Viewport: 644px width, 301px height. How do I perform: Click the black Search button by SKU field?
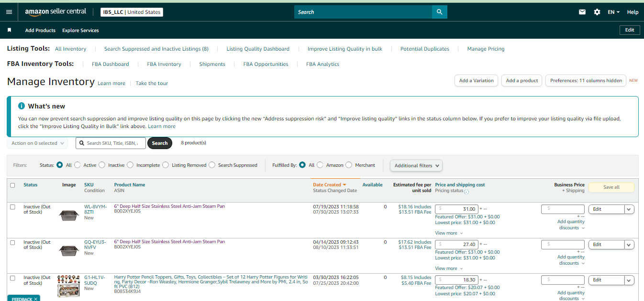tap(160, 143)
